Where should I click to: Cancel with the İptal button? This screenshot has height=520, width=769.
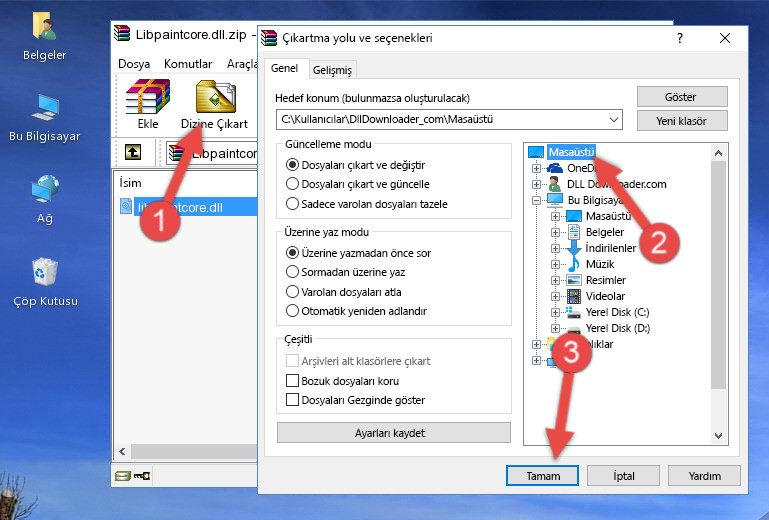(x=623, y=475)
